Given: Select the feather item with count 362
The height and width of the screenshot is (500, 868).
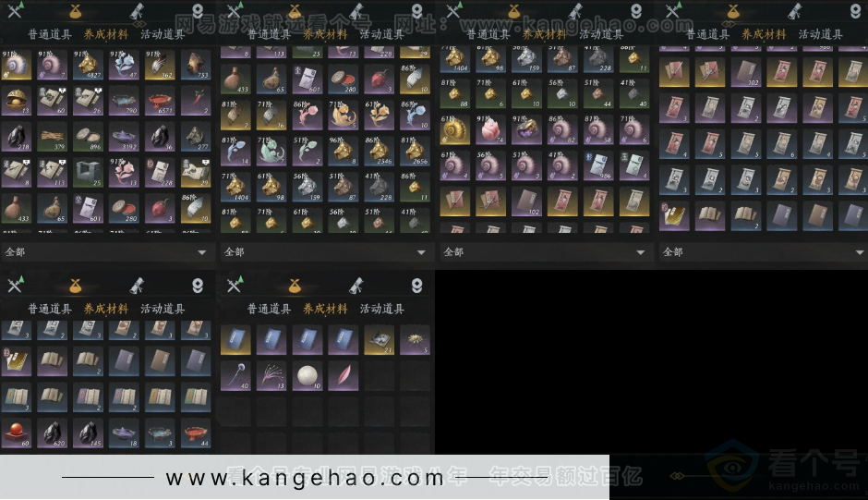Looking at the screenshot, I should click(160, 65).
